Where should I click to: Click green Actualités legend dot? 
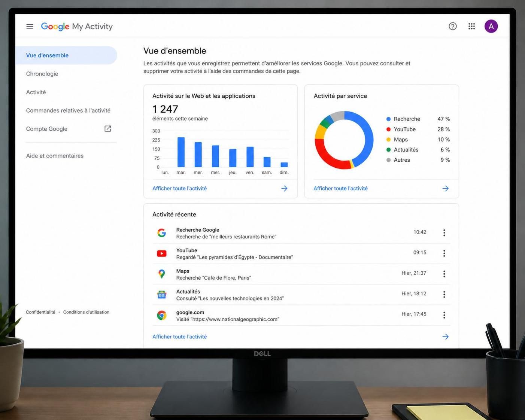point(388,150)
